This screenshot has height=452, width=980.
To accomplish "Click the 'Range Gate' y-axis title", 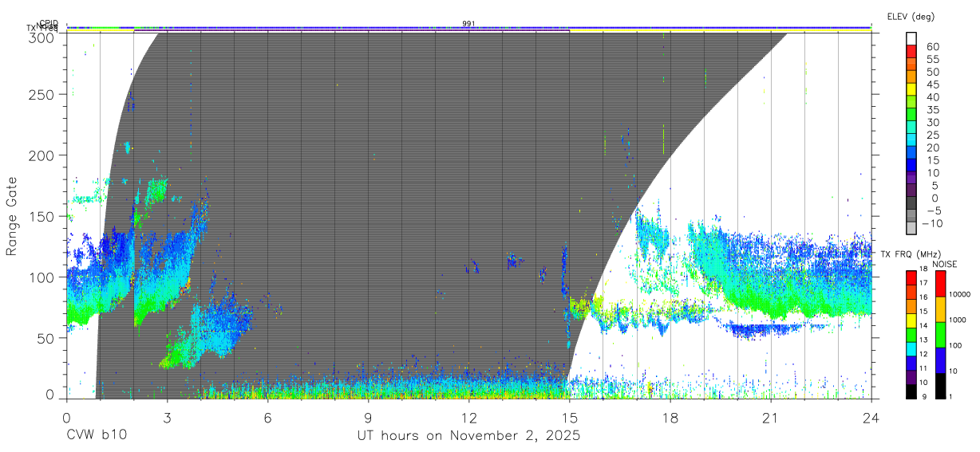I will pyautogui.click(x=12, y=217).
